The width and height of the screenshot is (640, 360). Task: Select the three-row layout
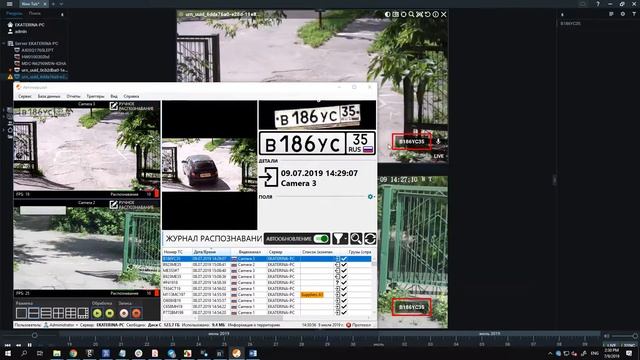46,313
